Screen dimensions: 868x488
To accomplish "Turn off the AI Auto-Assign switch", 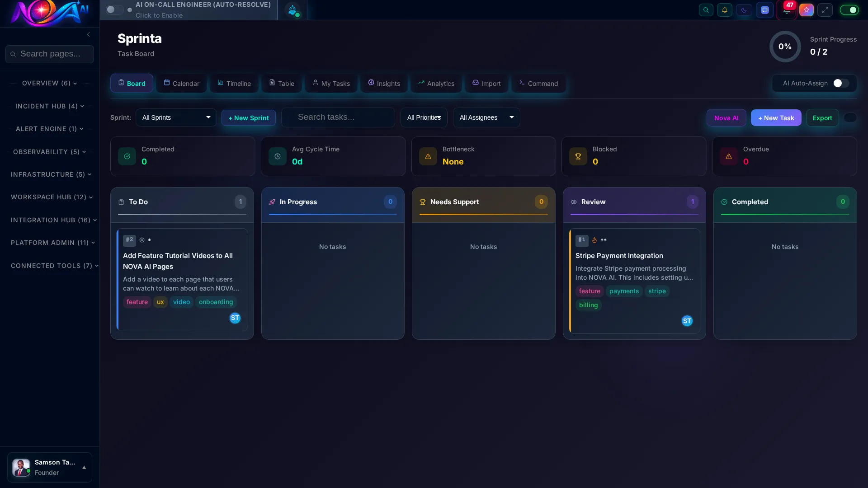I will coord(839,83).
